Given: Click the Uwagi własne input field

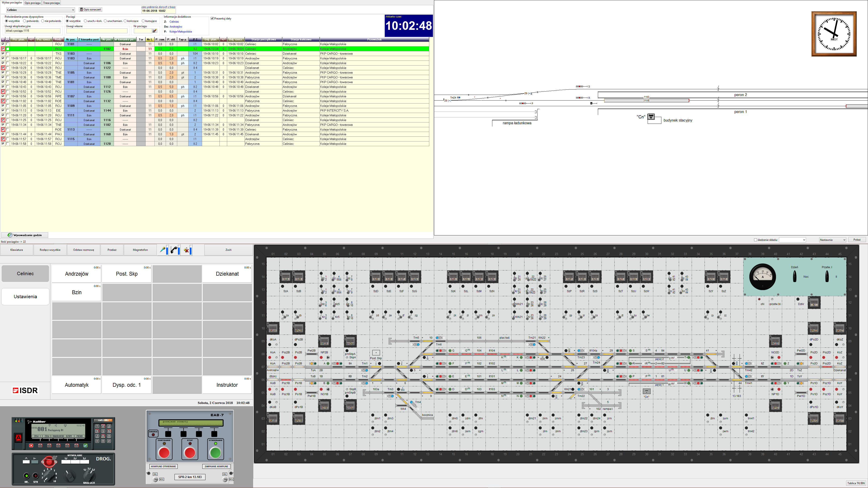Looking at the screenshot, I should coord(97,31).
